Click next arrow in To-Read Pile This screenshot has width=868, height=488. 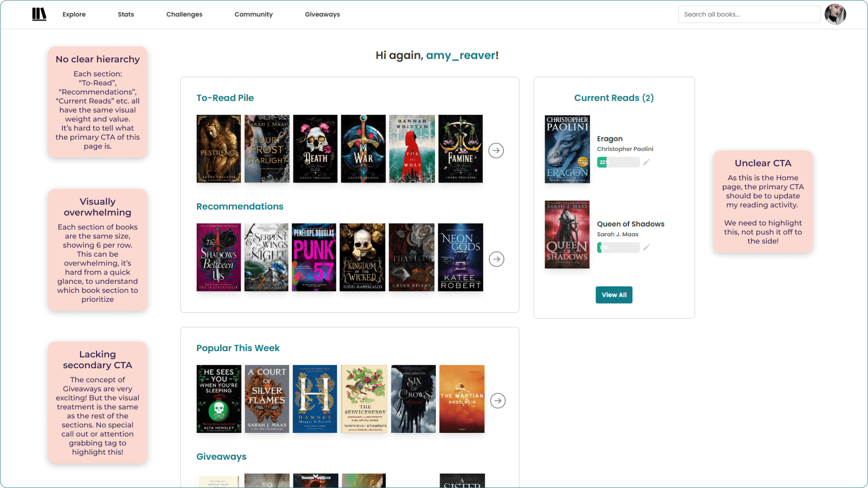(496, 150)
